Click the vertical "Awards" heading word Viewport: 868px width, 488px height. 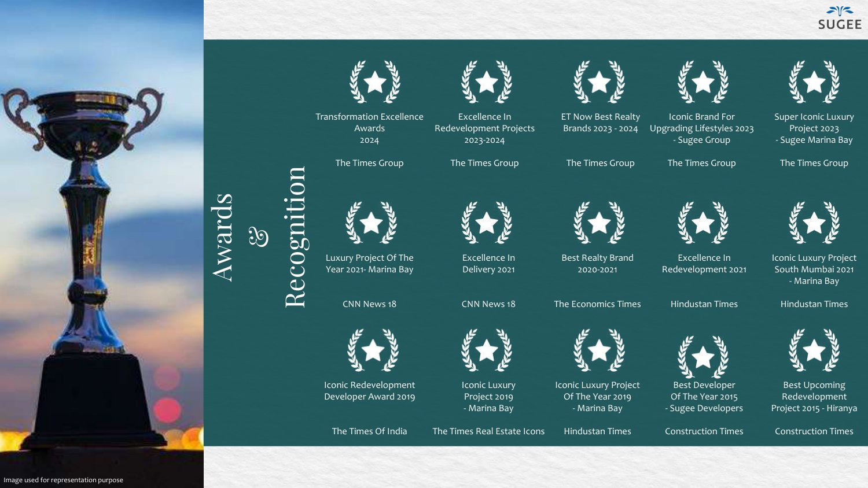223,237
